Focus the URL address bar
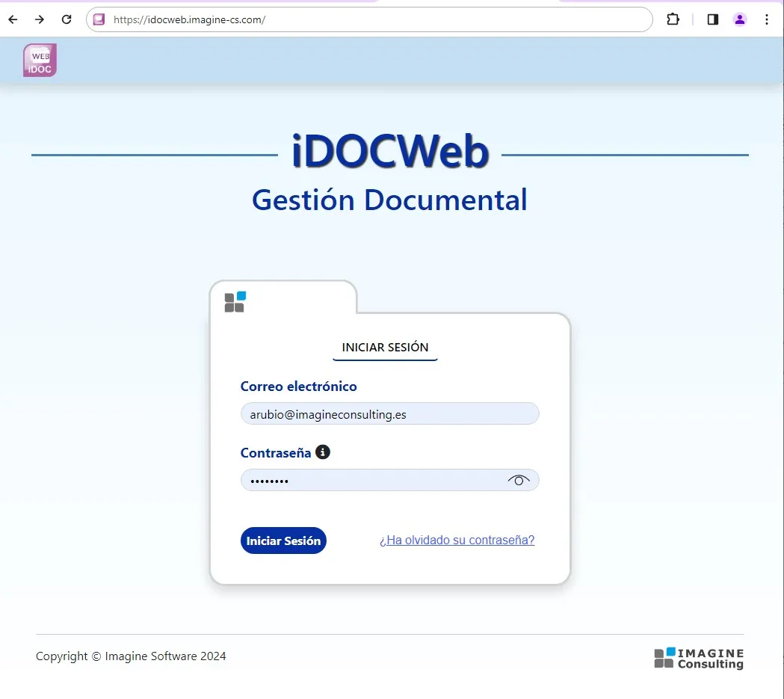Screen dimensions: 784x699 [x=369, y=19]
